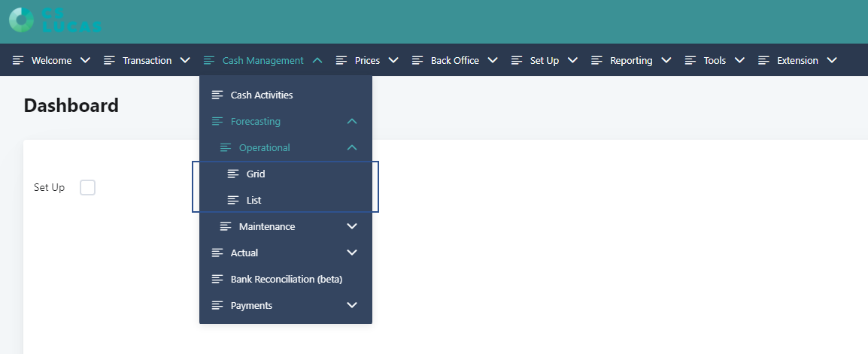Image resolution: width=868 pixels, height=354 pixels.
Task: Click the lines icon beside Welcome
Action: point(18,60)
